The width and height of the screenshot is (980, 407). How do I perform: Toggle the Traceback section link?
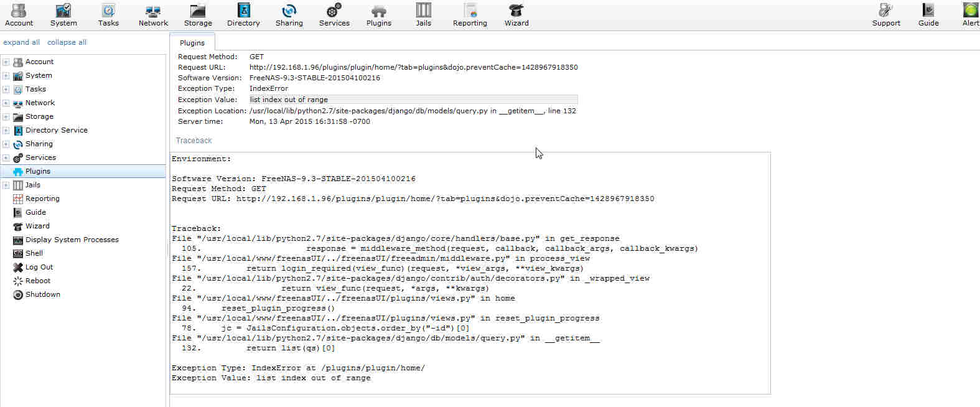click(194, 141)
